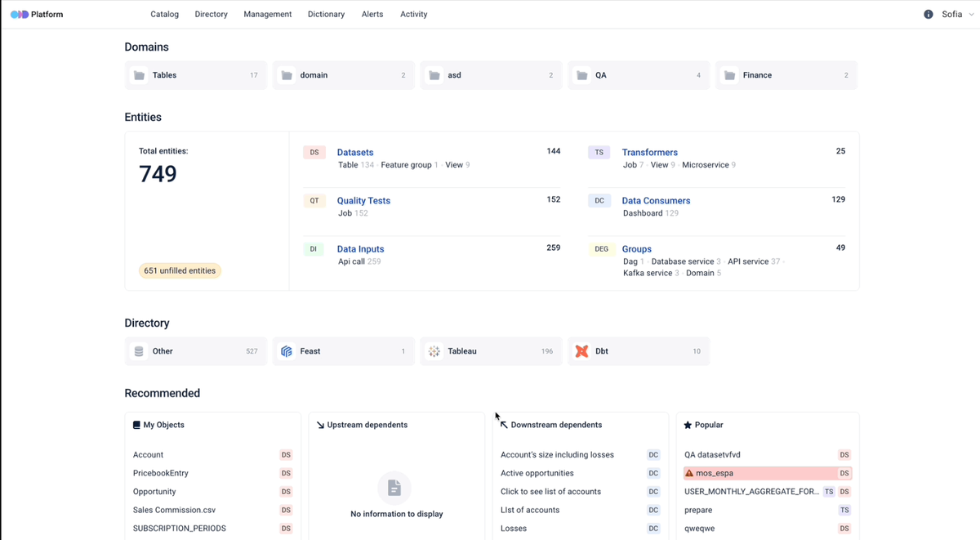The height and width of the screenshot is (540, 980).
Task: Click the Downstream dependents arrow icon
Action: pyautogui.click(x=504, y=425)
